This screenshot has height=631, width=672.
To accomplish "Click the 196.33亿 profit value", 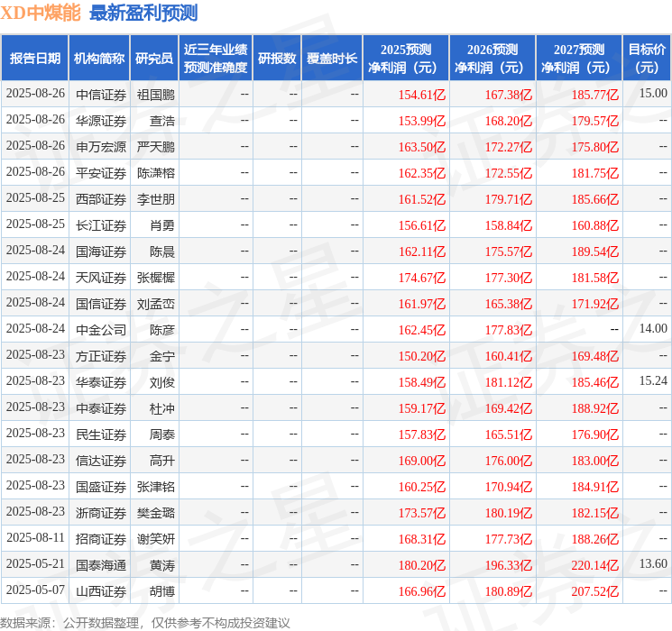I will (x=509, y=565).
